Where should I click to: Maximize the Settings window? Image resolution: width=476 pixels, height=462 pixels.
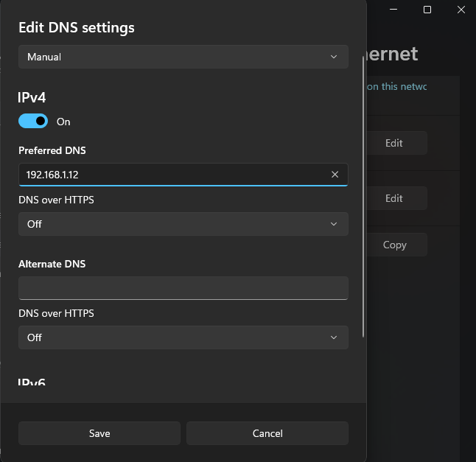tap(427, 10)
